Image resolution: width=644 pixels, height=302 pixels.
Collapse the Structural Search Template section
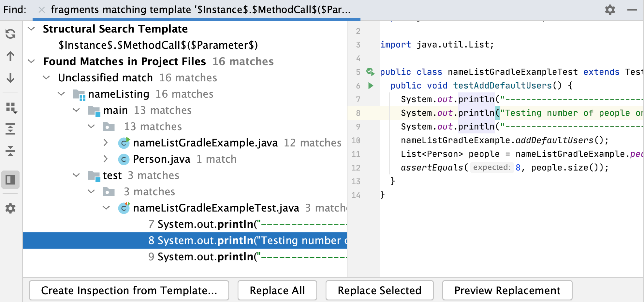[x=31, y=29]
